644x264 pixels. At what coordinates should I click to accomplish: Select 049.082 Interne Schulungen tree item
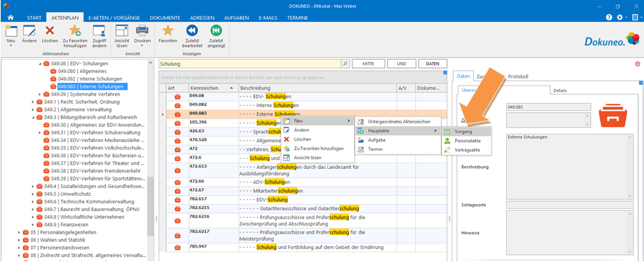(85, 79)
